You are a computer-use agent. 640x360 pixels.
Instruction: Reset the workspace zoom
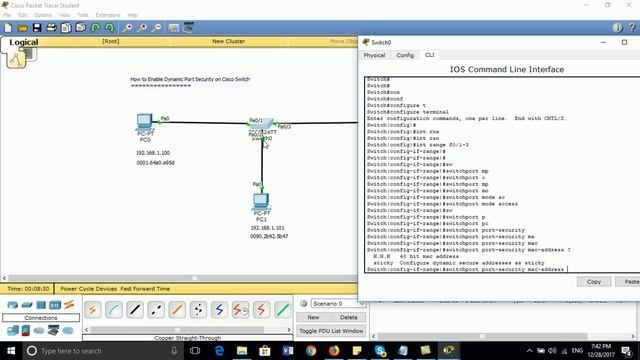click(x=142, y=28)
